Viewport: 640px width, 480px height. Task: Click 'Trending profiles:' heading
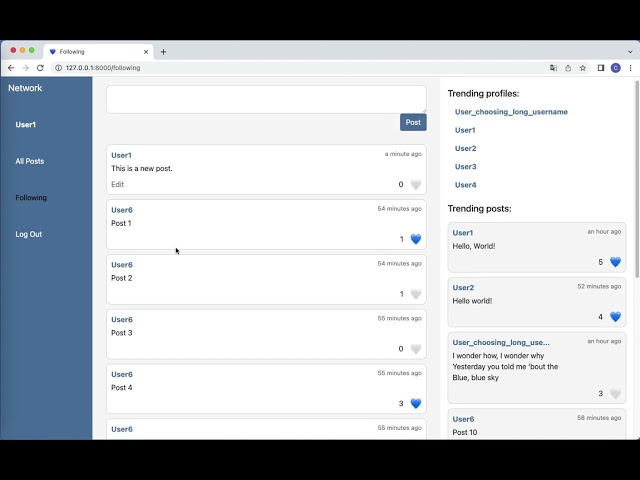pos(483,93)
